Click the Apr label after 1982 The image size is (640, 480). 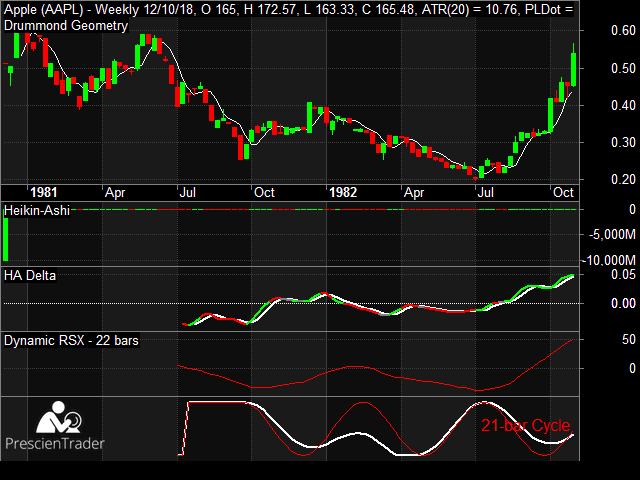414,193
